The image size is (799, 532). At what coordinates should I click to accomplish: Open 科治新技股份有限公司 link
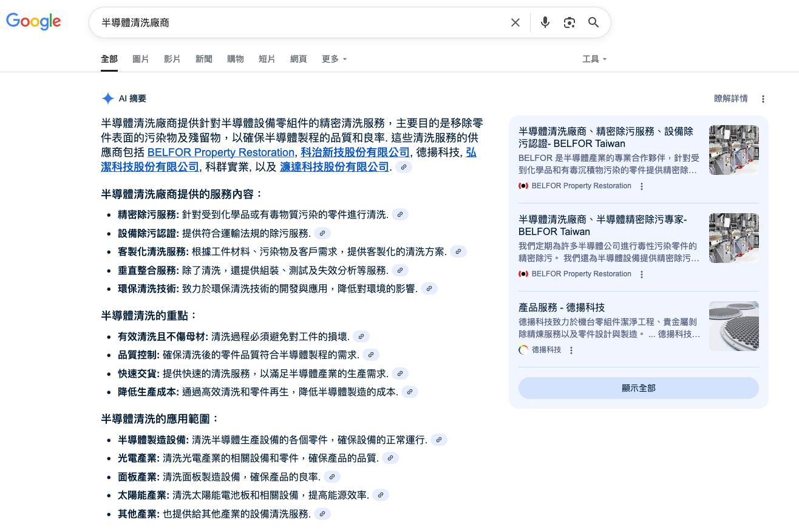355,152
